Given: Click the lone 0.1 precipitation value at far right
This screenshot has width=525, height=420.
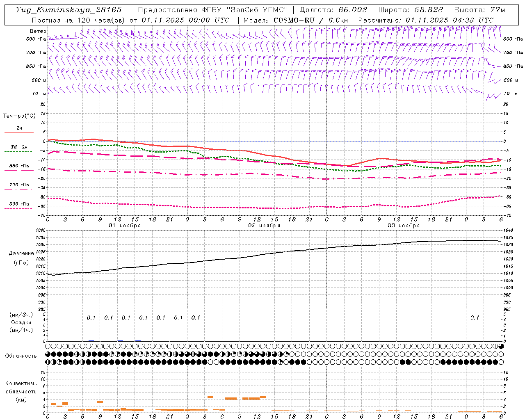Looking at the screenshot, I should coord(475,317).
